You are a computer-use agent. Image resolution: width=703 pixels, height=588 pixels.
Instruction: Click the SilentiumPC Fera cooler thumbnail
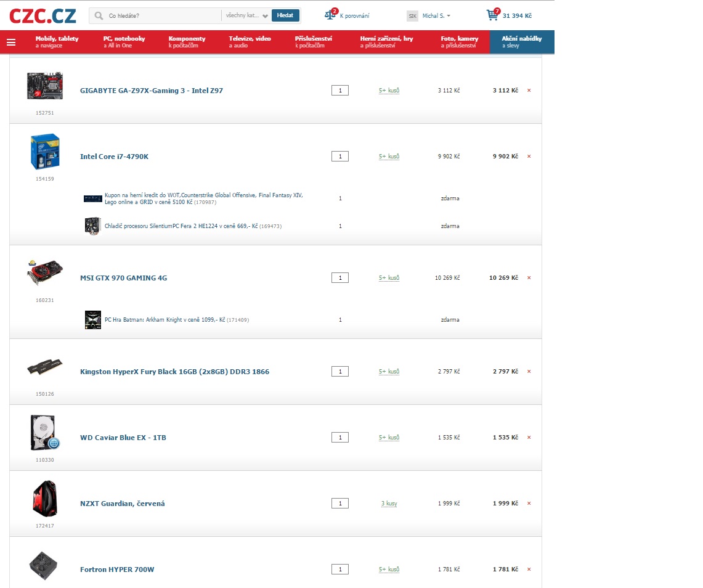pos(93,226)
